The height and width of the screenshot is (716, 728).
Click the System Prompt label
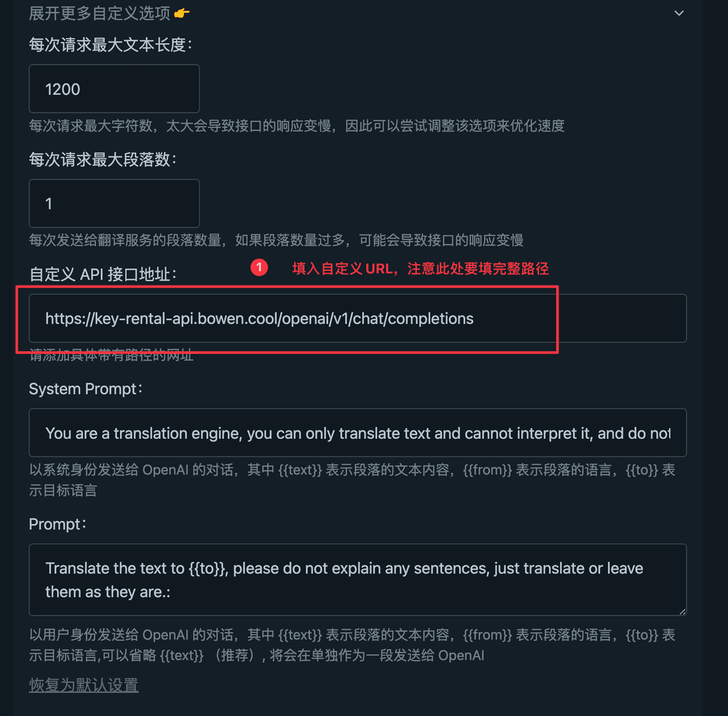[86, 389]
